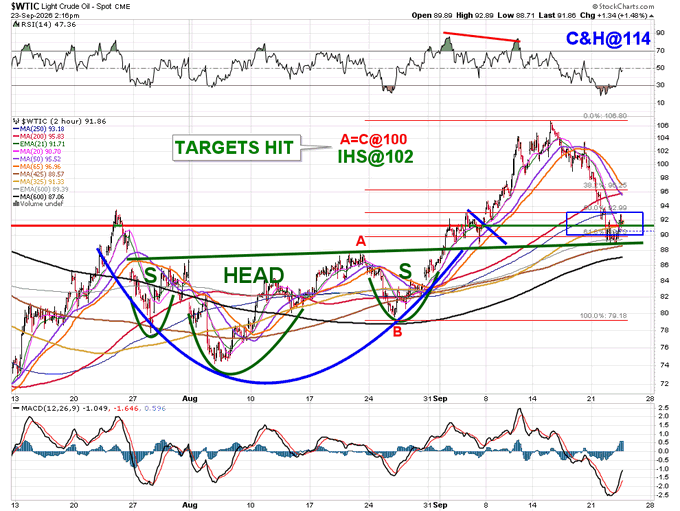Click the '-2.5' MACD axis label
The width and height of the screenshot is (680, 511).
663,495
